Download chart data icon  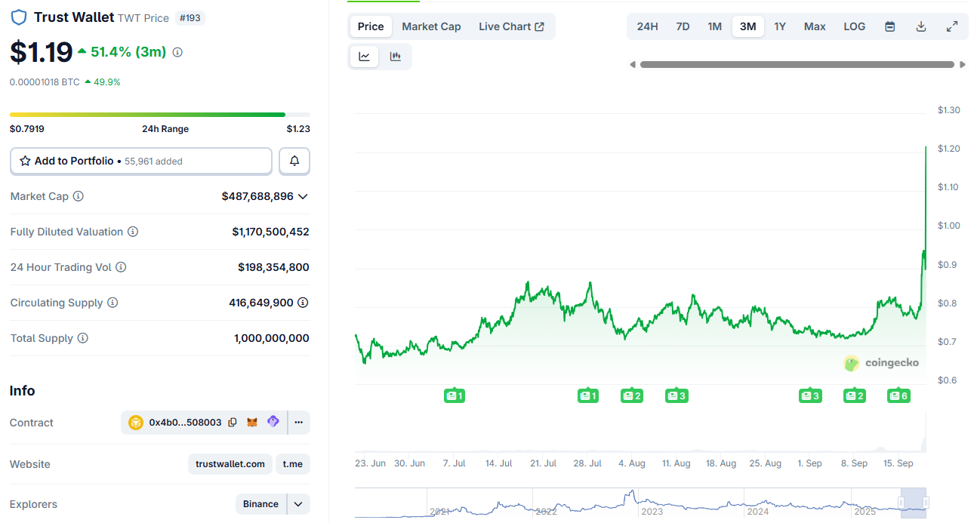tap(921, 26)
